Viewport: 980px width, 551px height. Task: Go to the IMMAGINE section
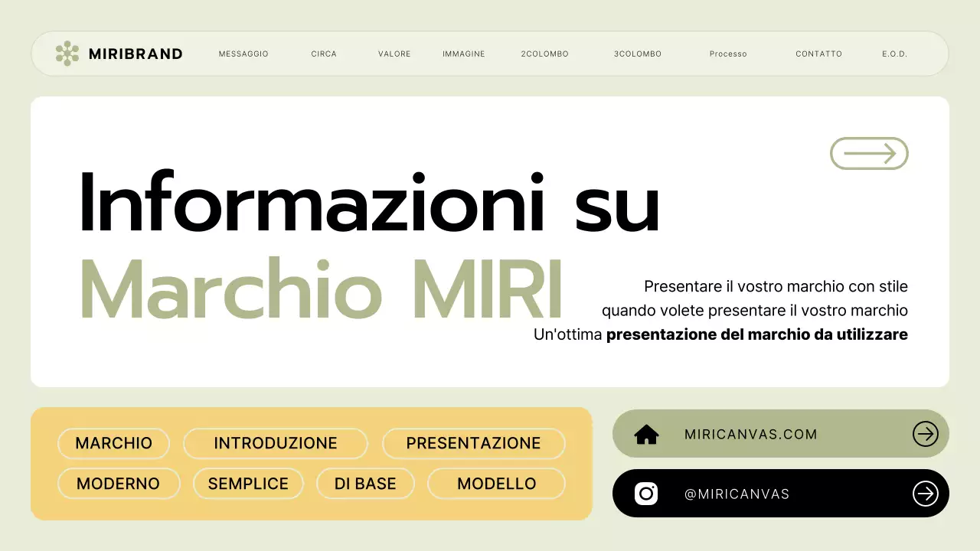[463, 54]
